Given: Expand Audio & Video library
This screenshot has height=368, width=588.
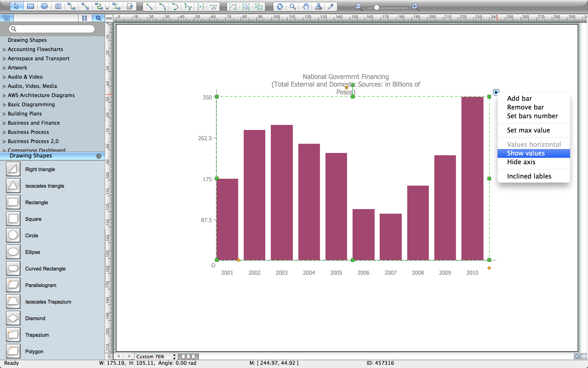Looking at the screenshot, I should point(5,77).
